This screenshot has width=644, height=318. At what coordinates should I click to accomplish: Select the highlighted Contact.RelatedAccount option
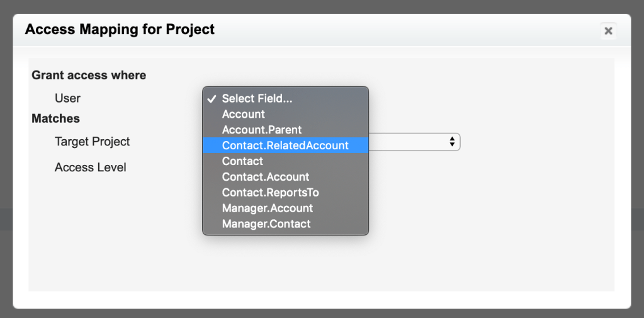(285, 145)
